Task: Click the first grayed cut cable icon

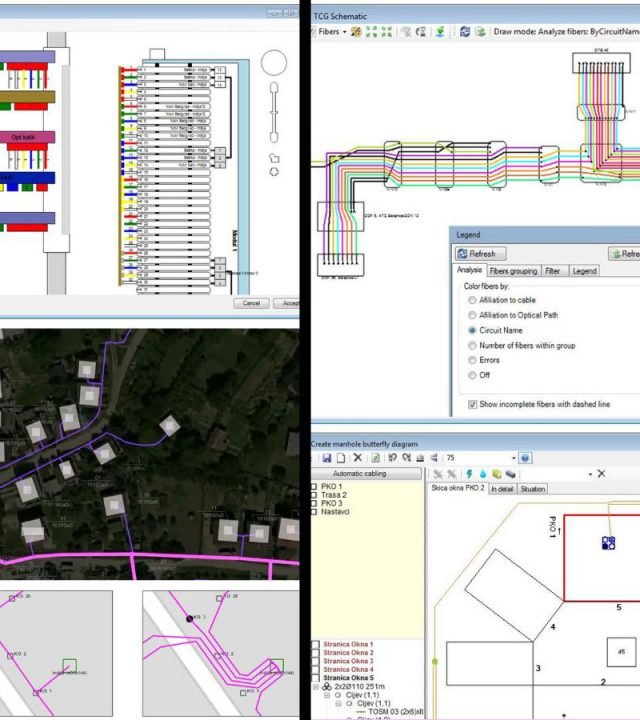Action: 438,474
